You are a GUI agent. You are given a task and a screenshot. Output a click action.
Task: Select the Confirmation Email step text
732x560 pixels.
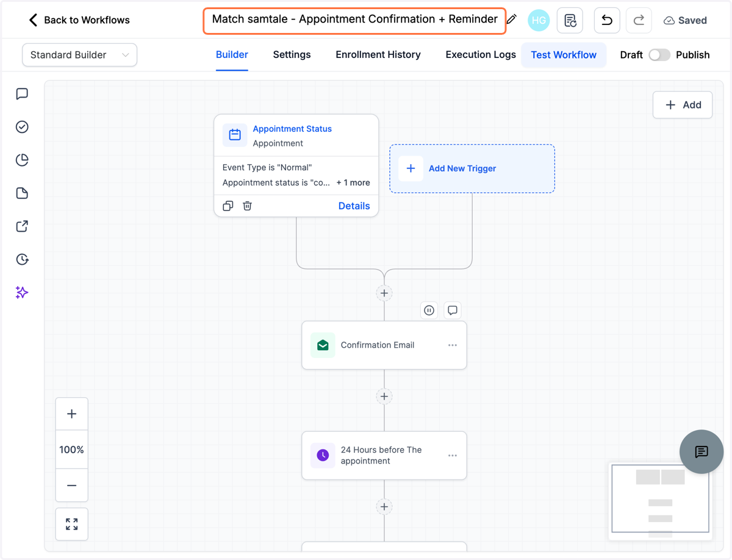(378, 345)
